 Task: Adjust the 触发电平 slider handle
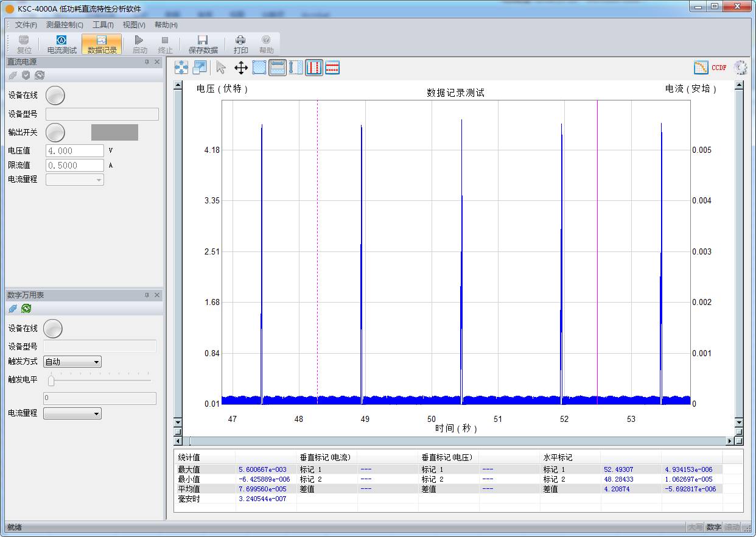click(51, 381)
